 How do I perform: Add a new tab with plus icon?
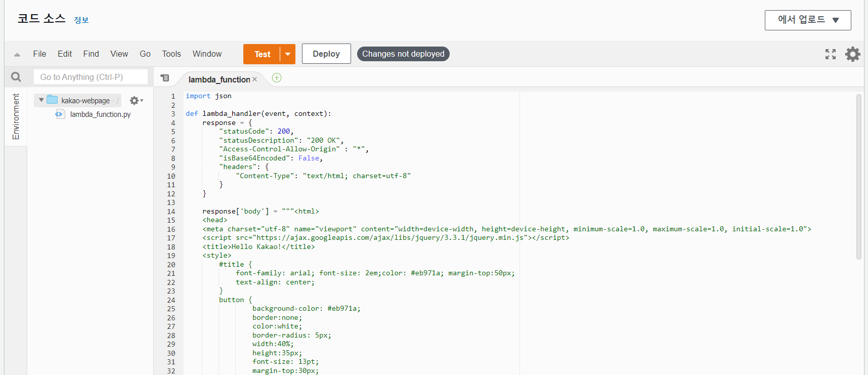277,78
